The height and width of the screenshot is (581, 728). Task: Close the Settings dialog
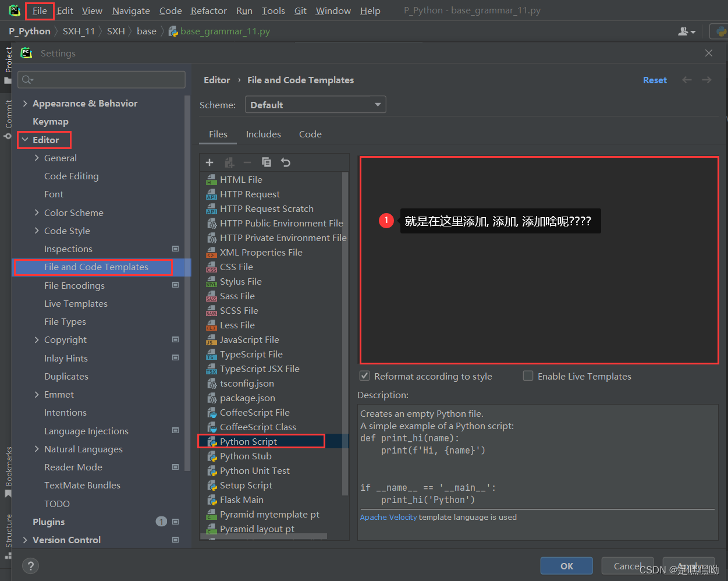point(709,53)
